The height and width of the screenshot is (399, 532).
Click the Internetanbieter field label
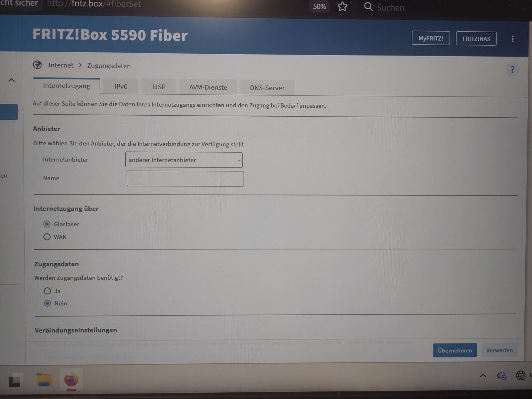[x=66, y=160]
